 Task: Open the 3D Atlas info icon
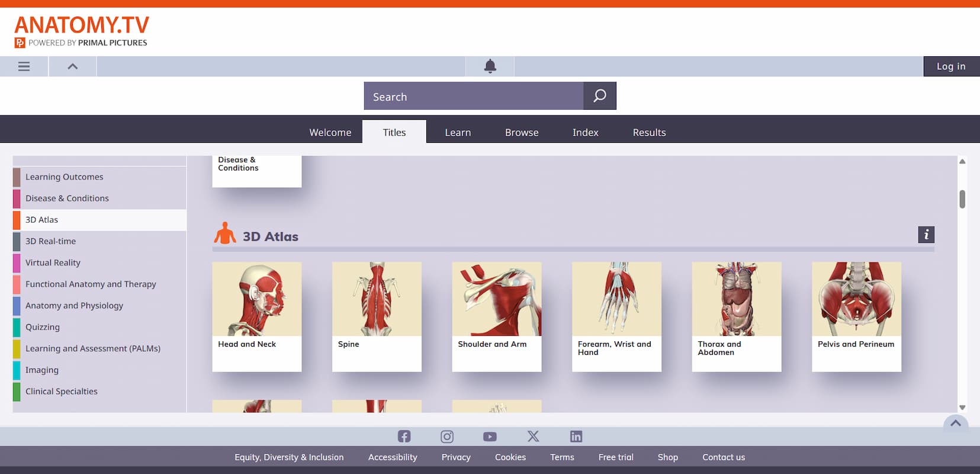click(926, 235)
